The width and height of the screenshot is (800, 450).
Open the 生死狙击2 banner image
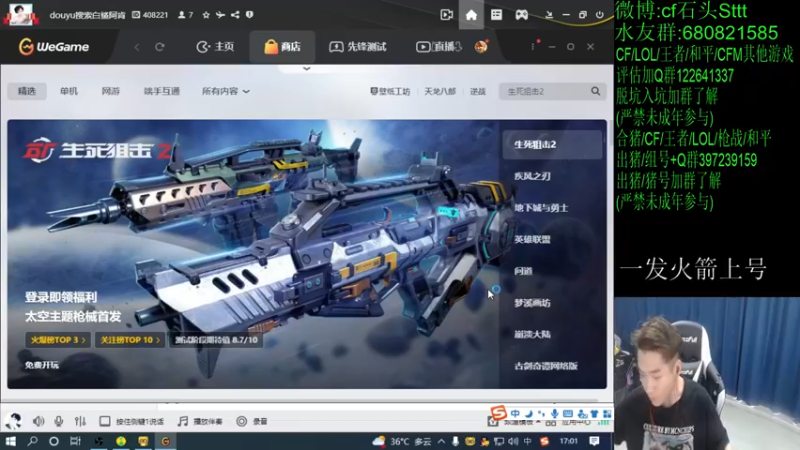pos(253,254)
